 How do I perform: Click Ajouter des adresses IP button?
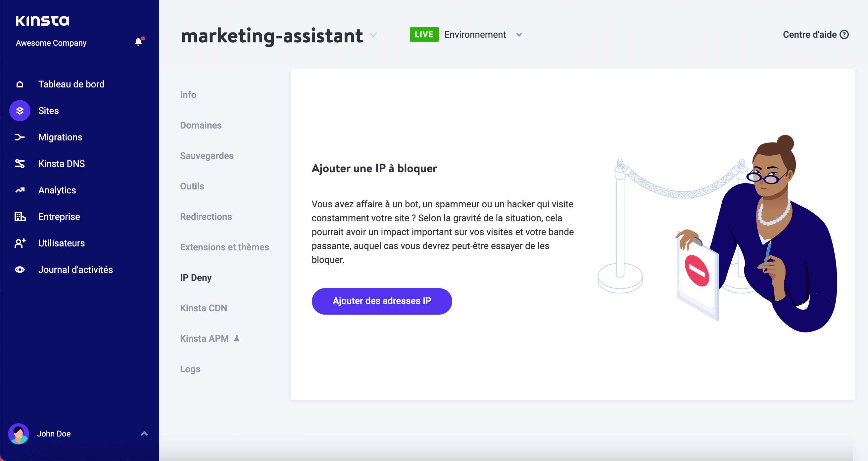click(x=382, y=300)
